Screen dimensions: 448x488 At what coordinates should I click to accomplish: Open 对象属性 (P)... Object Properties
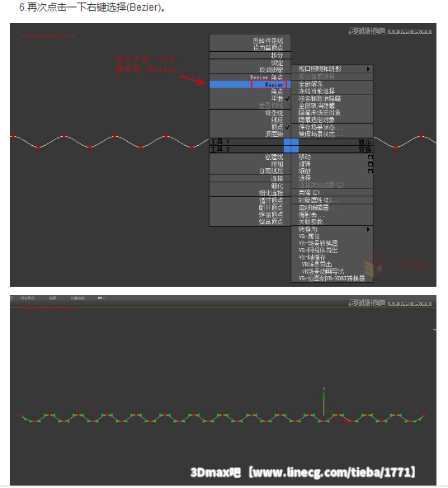click(x=319, y=200)
